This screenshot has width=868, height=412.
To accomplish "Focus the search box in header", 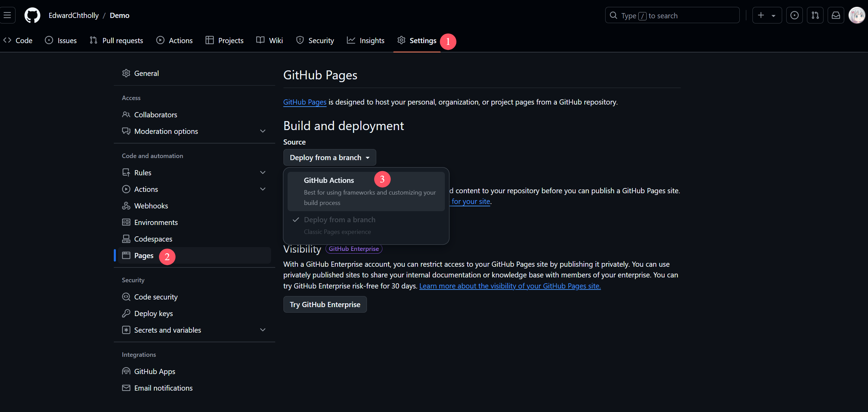I will tap(672, 15).
